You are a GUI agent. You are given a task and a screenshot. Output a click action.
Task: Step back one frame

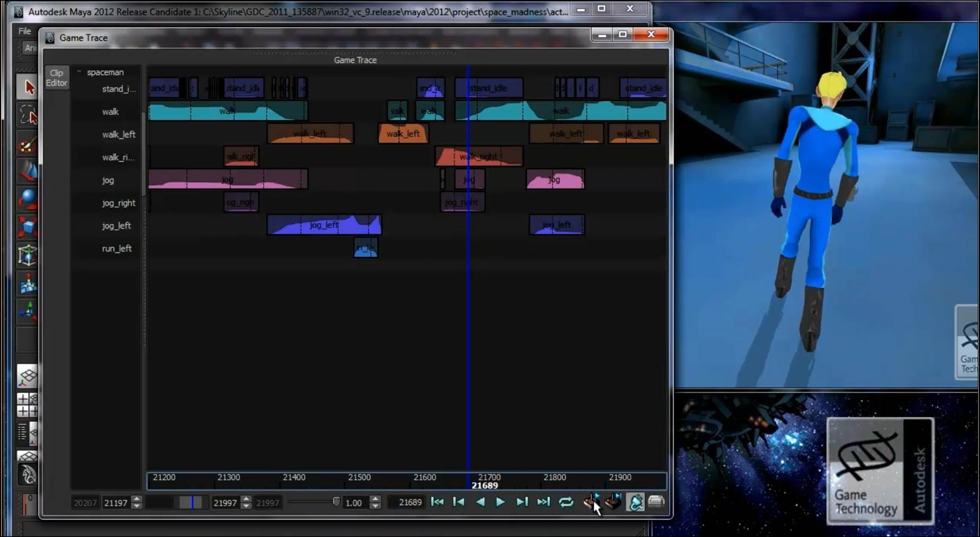pos(458,502)
